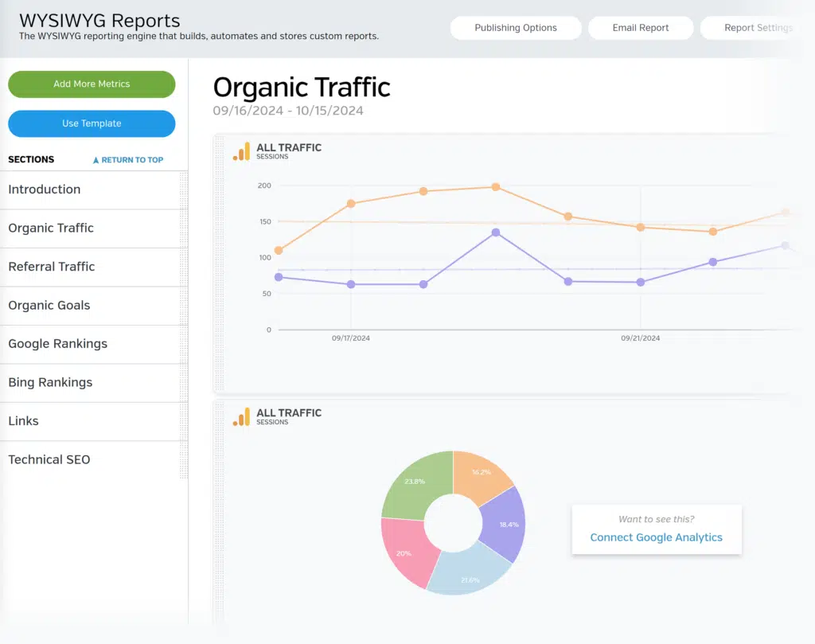The width and height of the screenshot is (815, 644).
Task: Click the Google Analytics icon beside line chart title
Action: tap(241, 151)
